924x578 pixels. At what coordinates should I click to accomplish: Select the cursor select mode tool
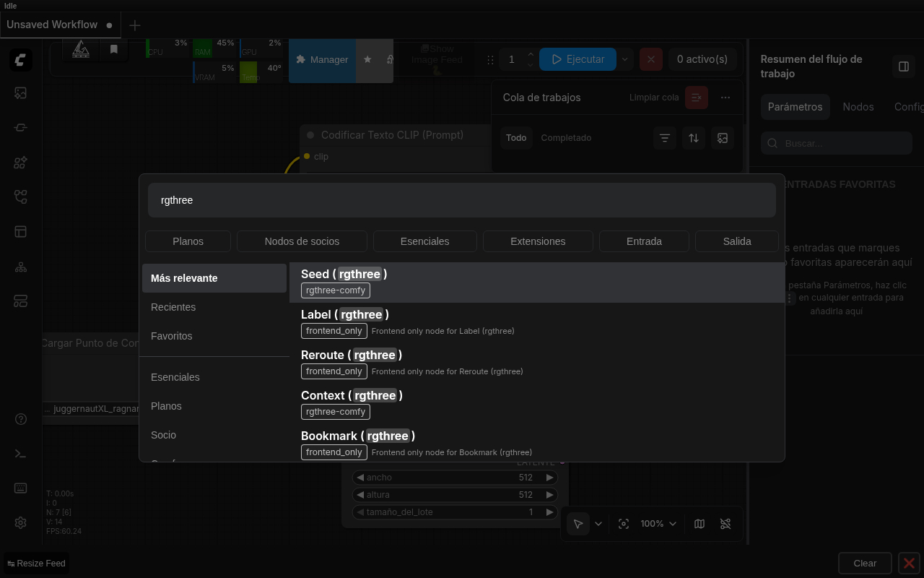578,524
